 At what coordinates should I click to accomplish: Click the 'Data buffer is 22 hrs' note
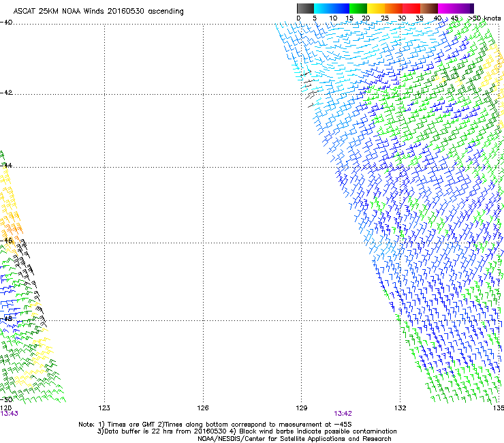[247, 431]
